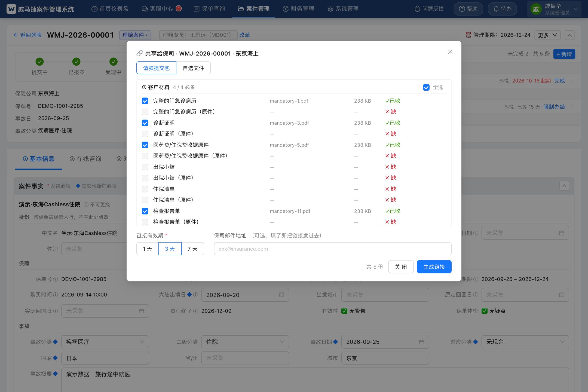Click the 基本信息 tab
Image resolution: width=588 pixels, height=392 pixels.
click(38, 159)
